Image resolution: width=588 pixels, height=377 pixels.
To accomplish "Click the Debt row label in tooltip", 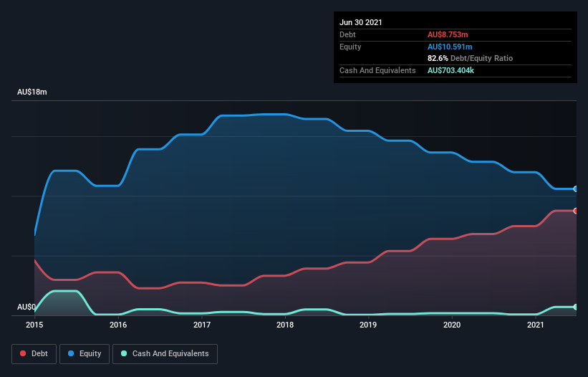I will [347, 34].
